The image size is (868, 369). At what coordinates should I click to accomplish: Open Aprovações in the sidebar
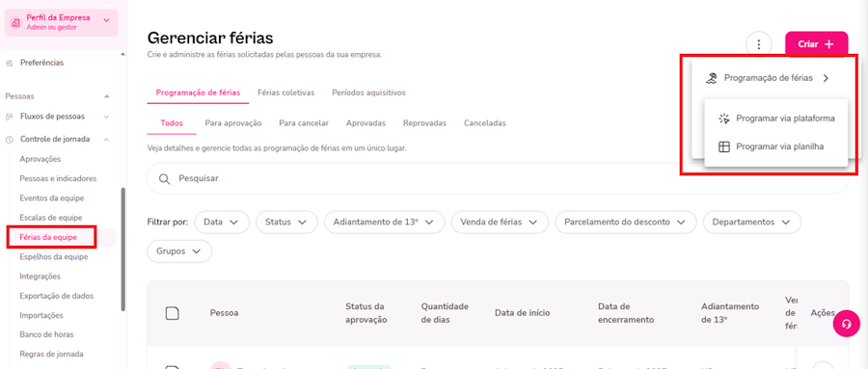click(x=41, y=159)
